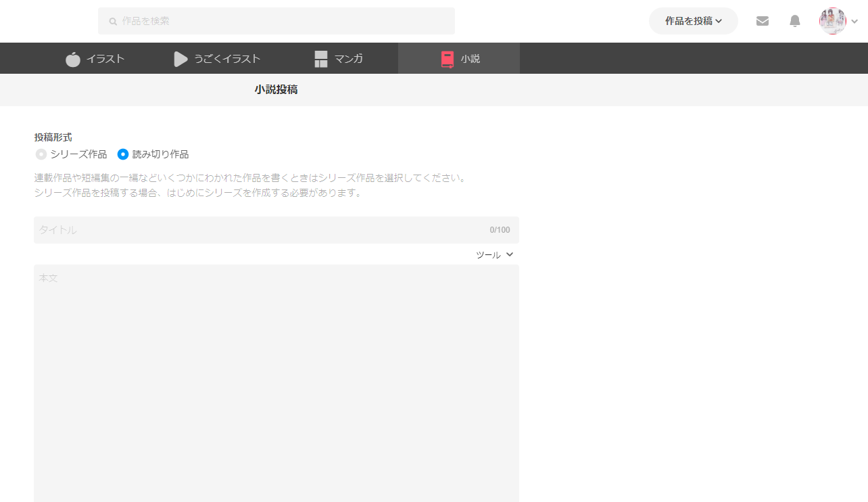
Task: Click the play icon beside うごくイラスト
Action: (x=180, y=59)
